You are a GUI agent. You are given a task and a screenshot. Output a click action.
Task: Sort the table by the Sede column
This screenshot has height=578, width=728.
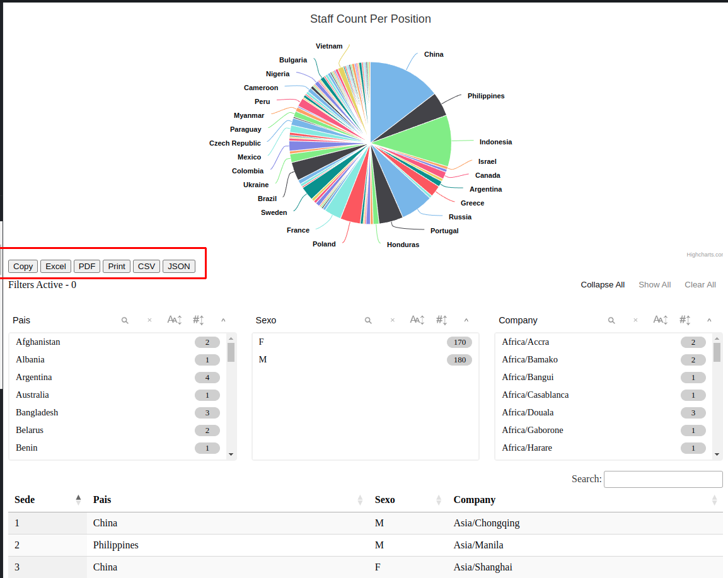click(24, 499)
